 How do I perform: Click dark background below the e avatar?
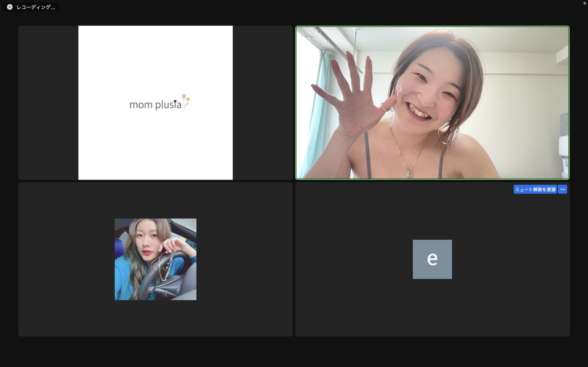pos(432,308)
